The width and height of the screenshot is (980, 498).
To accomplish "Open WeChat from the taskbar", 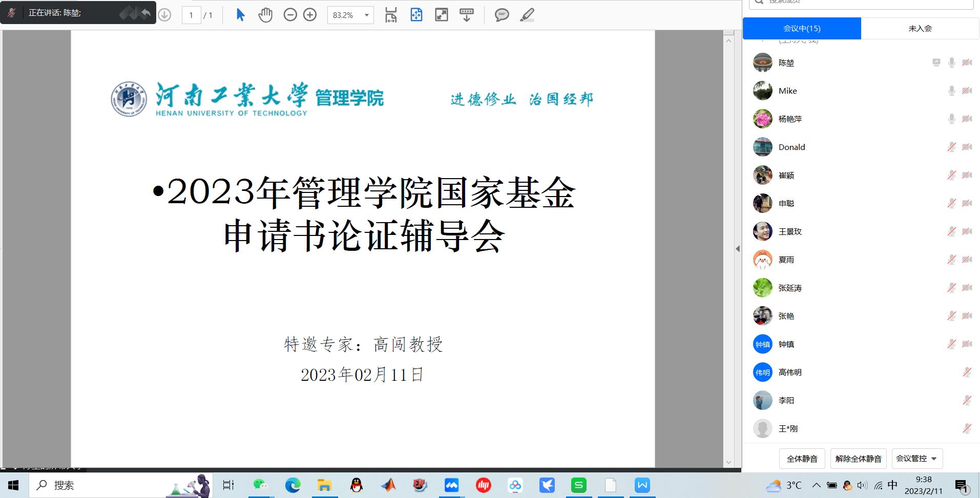I will (260, 485).
